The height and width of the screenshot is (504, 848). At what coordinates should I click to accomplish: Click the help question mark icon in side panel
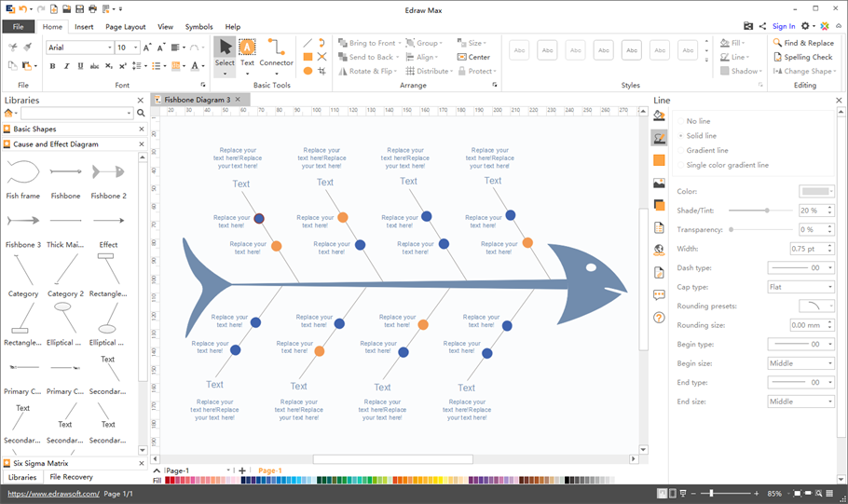(659, 318)
